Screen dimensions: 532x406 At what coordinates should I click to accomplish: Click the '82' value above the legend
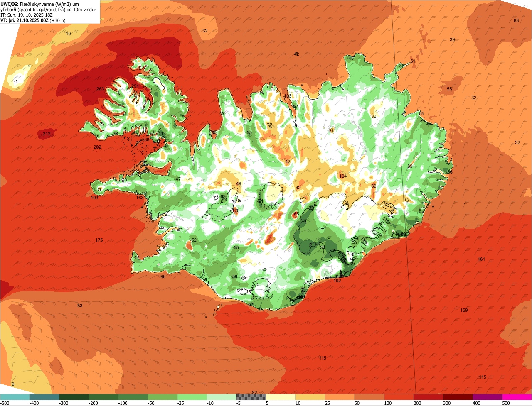(254, 392)
